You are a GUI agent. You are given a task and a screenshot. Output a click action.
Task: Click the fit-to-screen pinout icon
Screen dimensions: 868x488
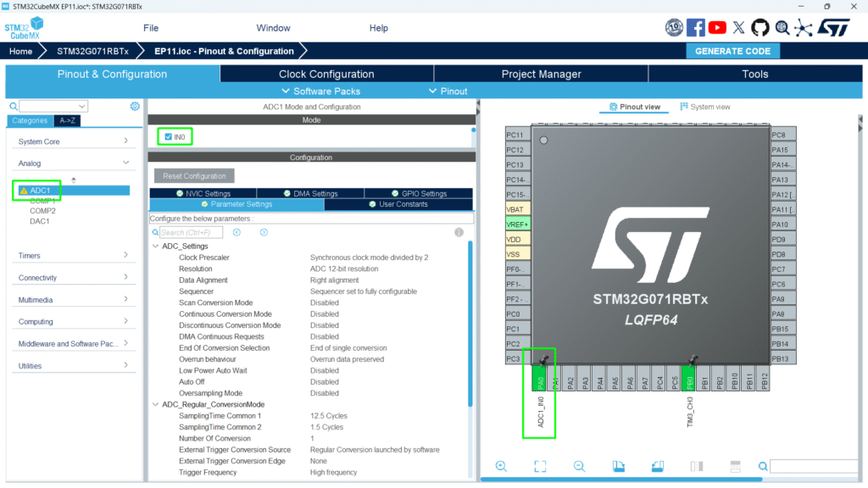pos(540,466)
